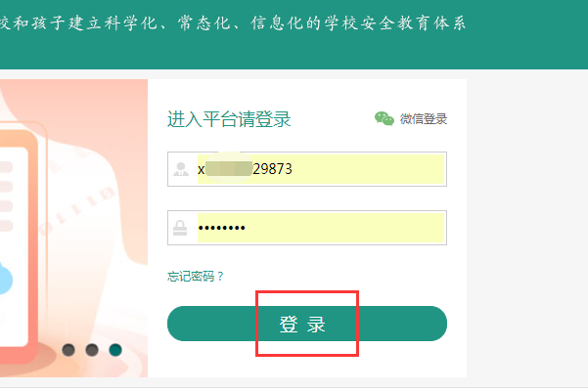Select the first gray carousel dot
Screen dimensions: 588x392
tap(68, 350)
